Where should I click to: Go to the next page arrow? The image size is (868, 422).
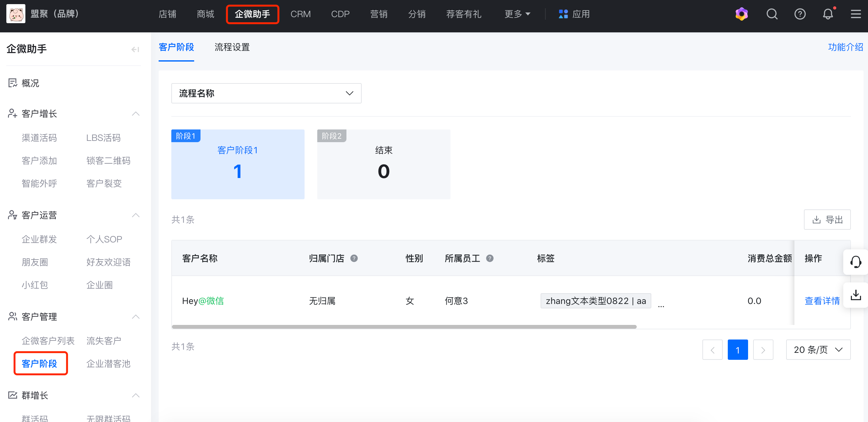(x=763, y=350)
